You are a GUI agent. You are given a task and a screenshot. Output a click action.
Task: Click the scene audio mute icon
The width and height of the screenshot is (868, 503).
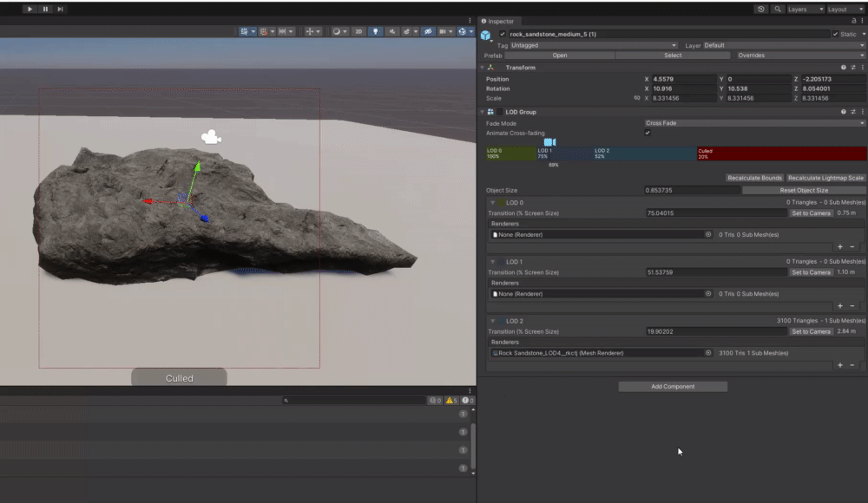coord(393,31)
